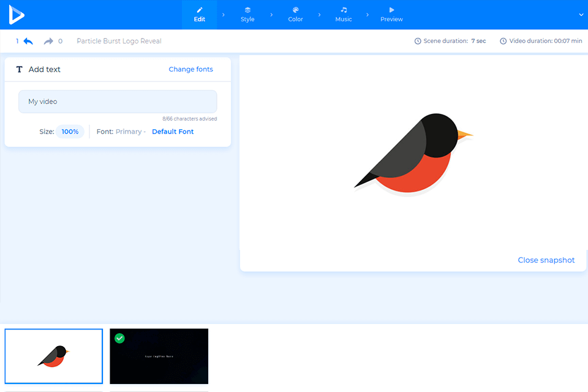Screen dimensions: 588x392
Task: Click Close snapshot
Action: [546, 260]
